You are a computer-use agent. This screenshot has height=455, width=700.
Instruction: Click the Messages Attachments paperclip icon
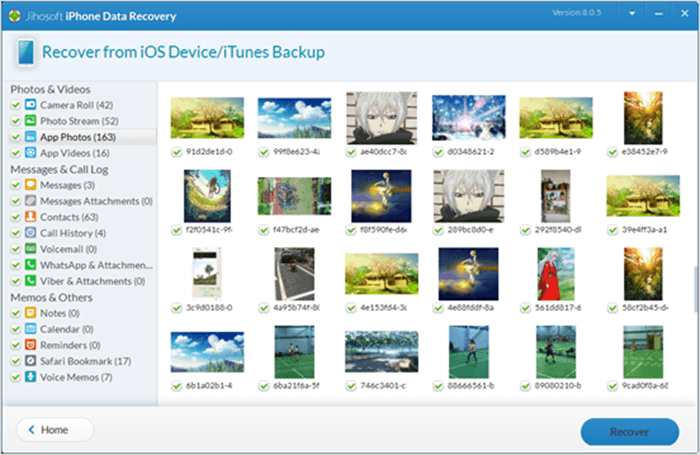[30, 200]
